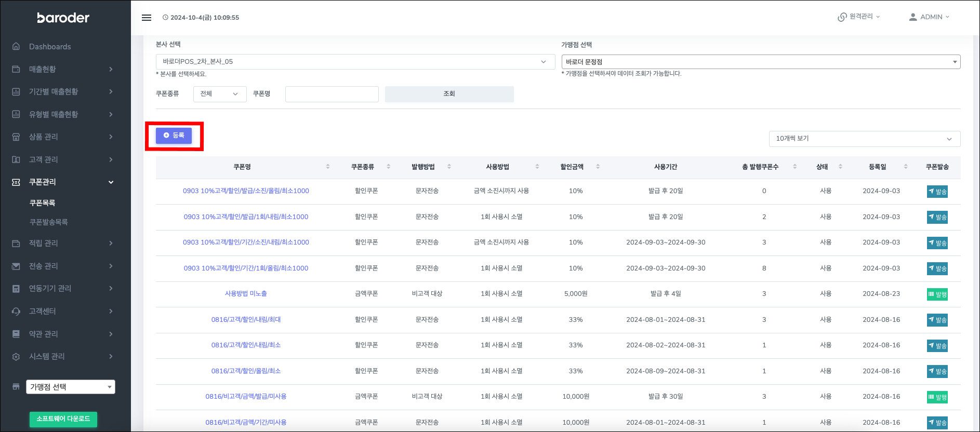This screenshot has width=980, height=432.
Task: Click the 고객센터 headset icon
Action: (x=16, y=312)
